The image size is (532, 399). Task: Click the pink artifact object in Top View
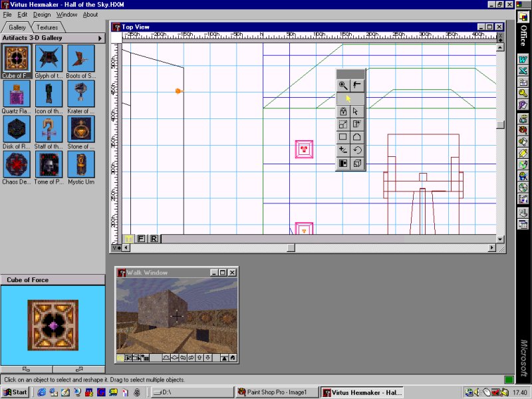(x=304, y=149)
